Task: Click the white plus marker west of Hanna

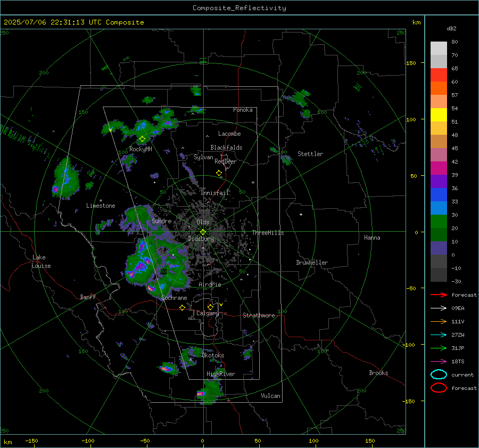Action: pos(301,214)
